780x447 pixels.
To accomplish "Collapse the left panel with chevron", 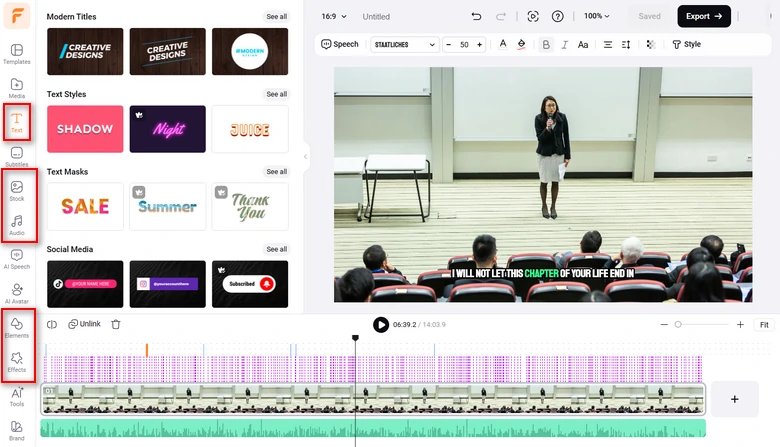I will (x=305, y=157).
